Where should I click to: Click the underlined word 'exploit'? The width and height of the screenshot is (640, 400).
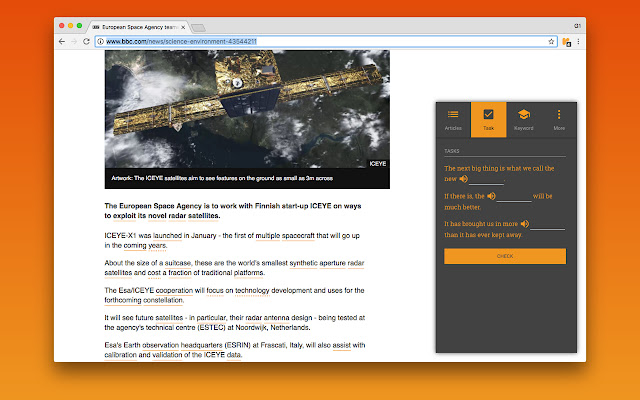pyautogui.click(x=124, y=216)
